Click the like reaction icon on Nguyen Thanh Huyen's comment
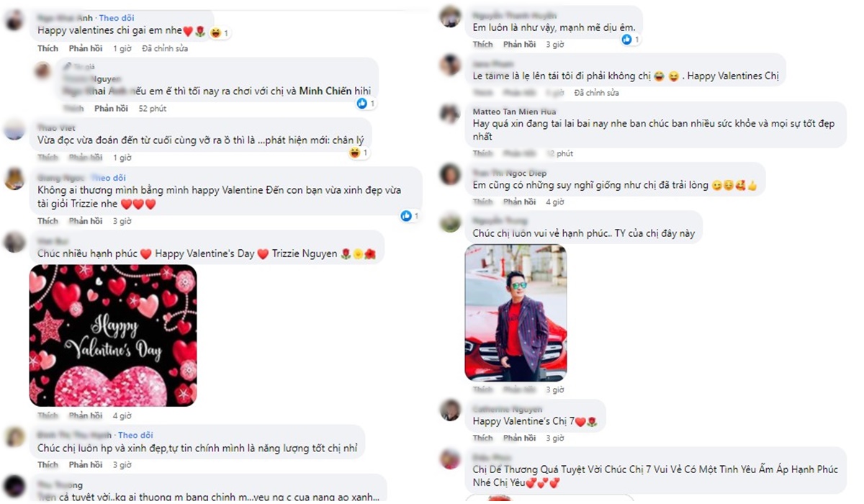 click(626, 40)
